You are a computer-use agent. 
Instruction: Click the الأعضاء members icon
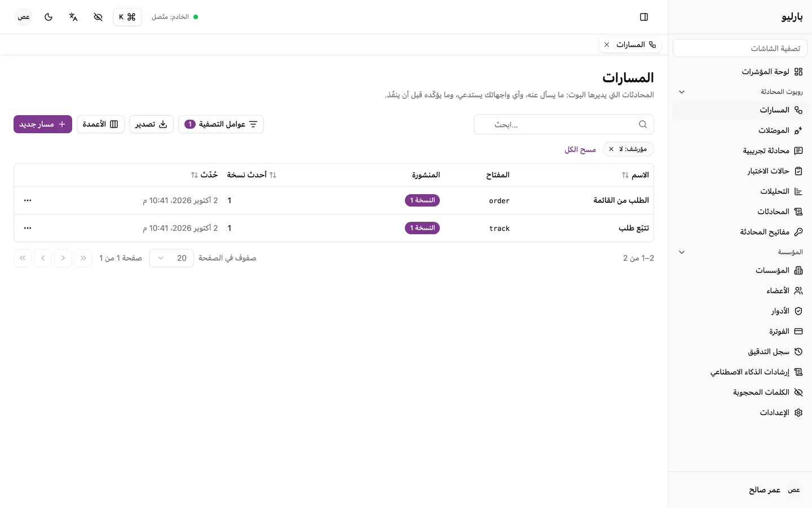pyautogui.click(x=798, y=291)
